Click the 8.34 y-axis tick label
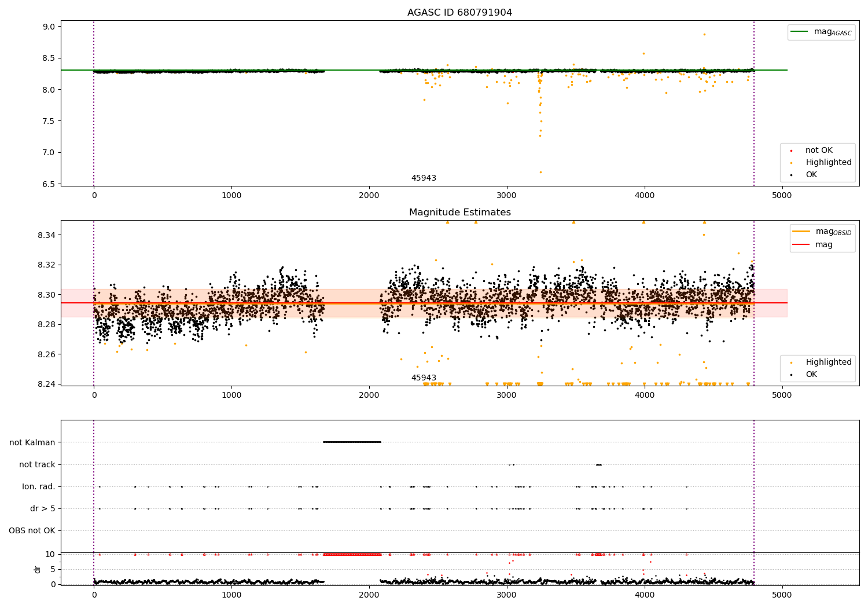Image resolution: width=868 pixels, height=608 pixels. pos(46,235)
